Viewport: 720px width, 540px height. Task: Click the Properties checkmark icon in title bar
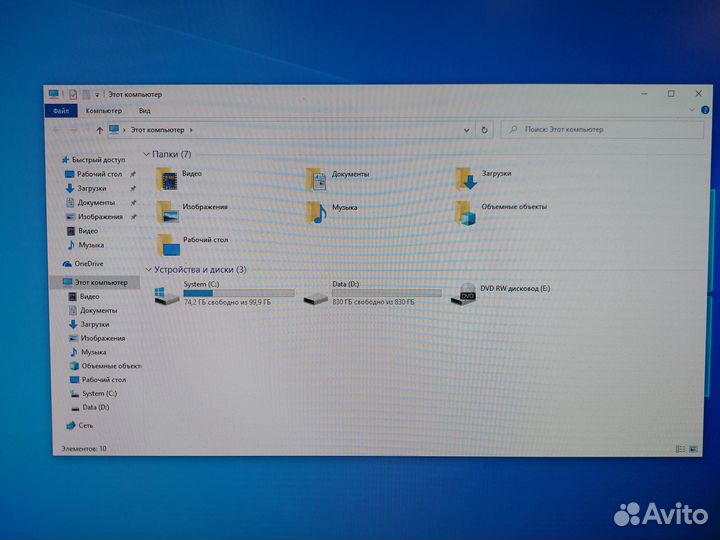(73, 94)
